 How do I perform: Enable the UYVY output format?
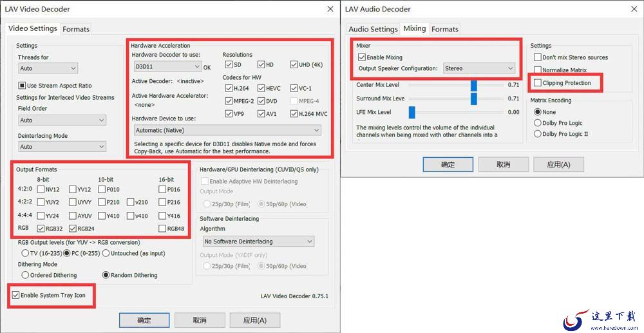pyautogui.click(x=72, y=202)
